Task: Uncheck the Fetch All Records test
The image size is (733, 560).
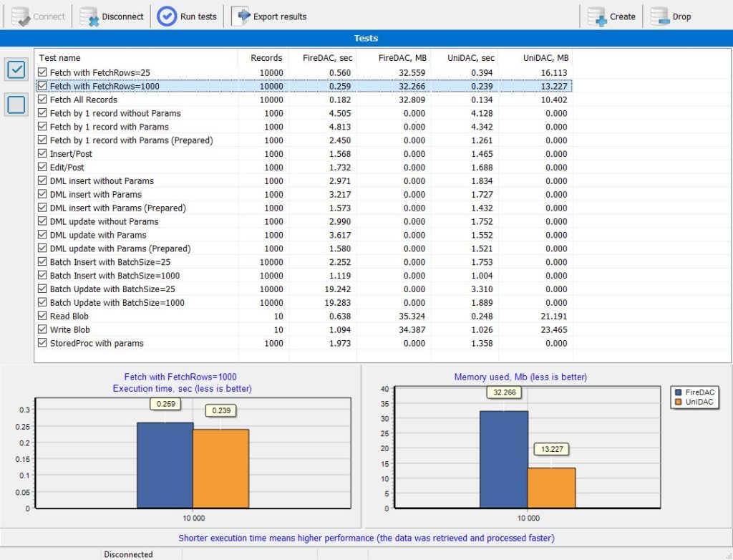Action: 42,100
